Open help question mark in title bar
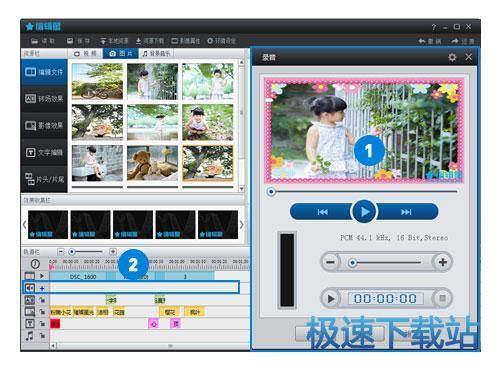The height and width of the screenshot is (370, 500). [x=434, y=27]
